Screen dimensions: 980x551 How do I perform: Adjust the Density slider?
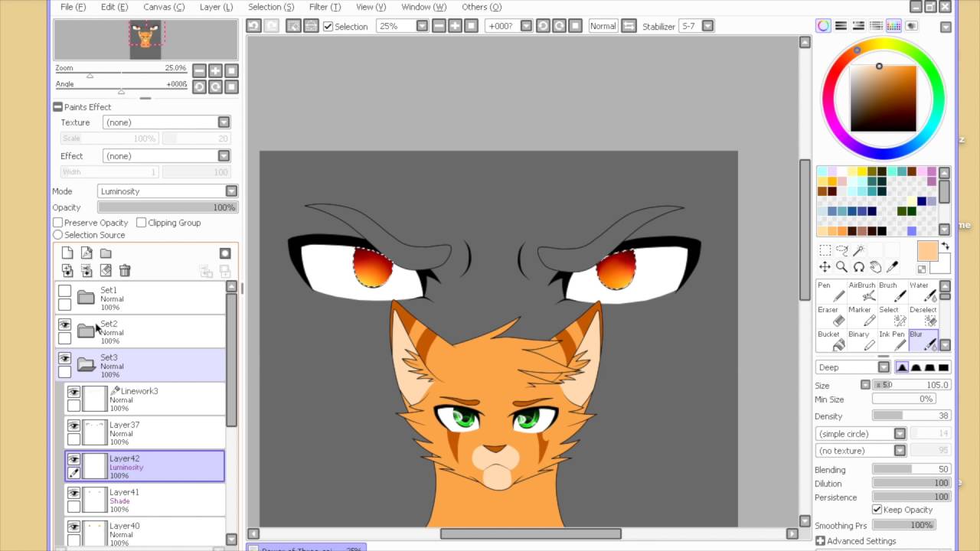(911, 416)
